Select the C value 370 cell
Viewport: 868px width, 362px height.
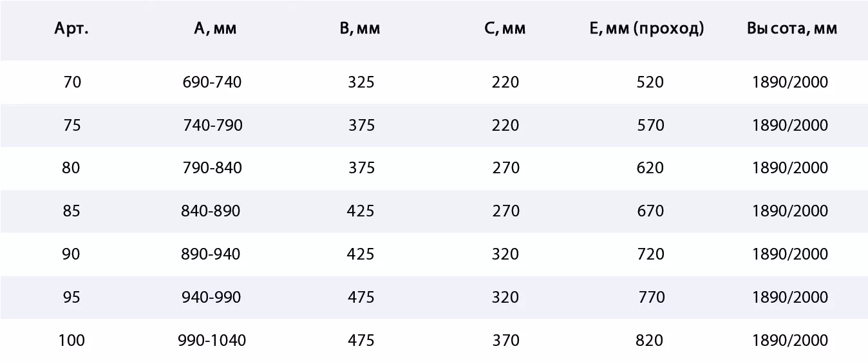[505, 340]
